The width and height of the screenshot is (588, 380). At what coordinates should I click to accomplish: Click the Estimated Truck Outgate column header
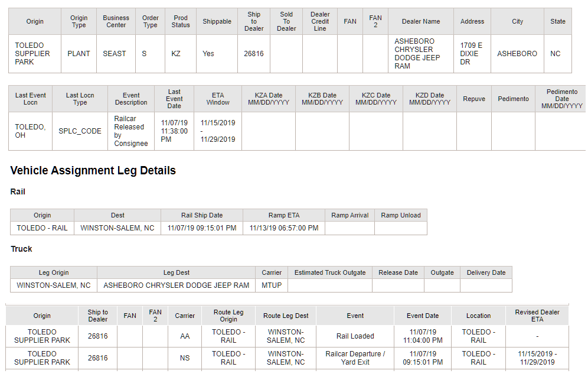[x=330, y=272]
